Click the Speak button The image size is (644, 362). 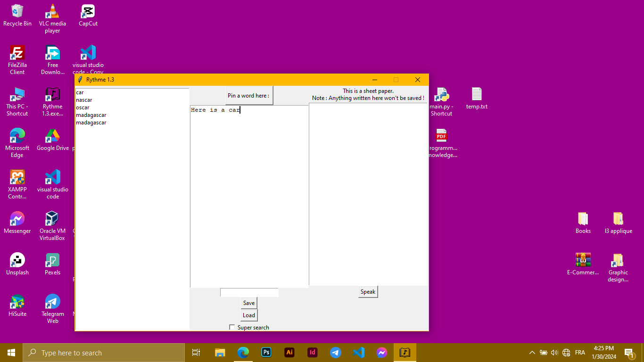pos(368,292)
